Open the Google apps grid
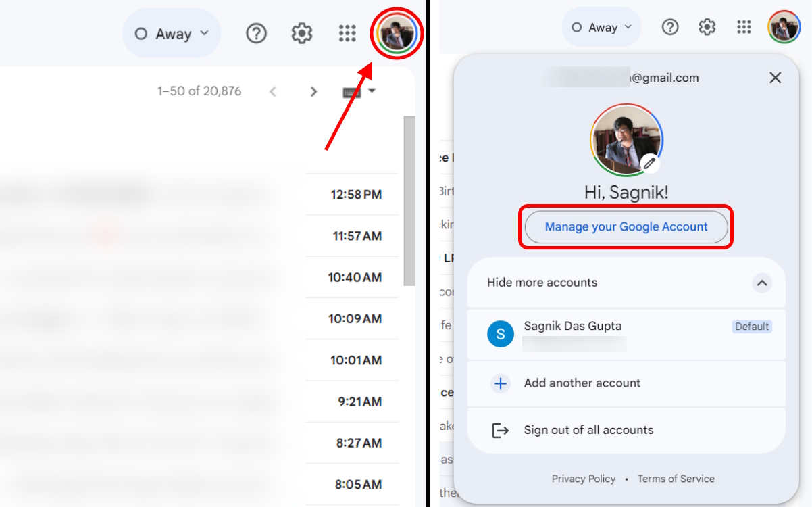812x507 pixels. click(347, 32)
